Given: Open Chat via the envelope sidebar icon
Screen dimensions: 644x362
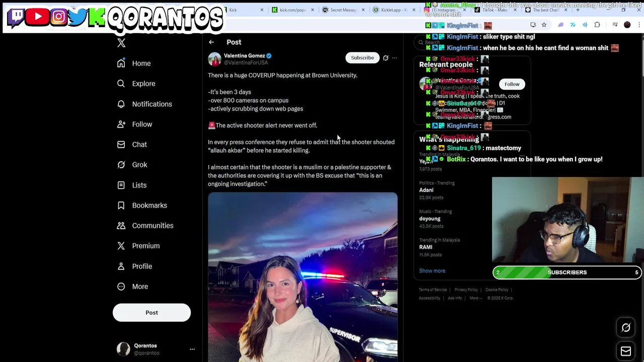Looking at the screenshot, I should click(121, 144).
